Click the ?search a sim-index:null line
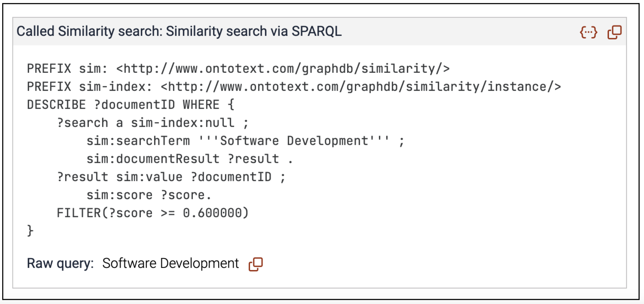The height and width of the screenshot is (304, 644). point(153,123)
